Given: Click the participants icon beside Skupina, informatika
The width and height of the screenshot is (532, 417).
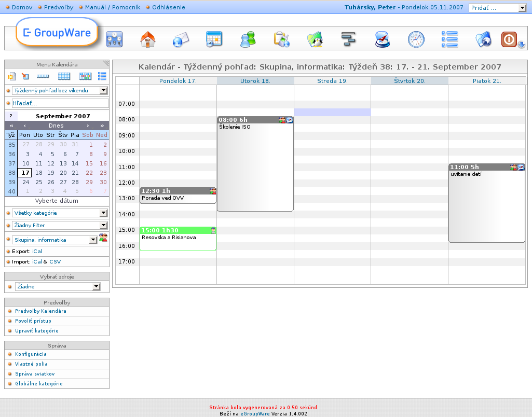Looking at the screenshot, I should [103, 238].
